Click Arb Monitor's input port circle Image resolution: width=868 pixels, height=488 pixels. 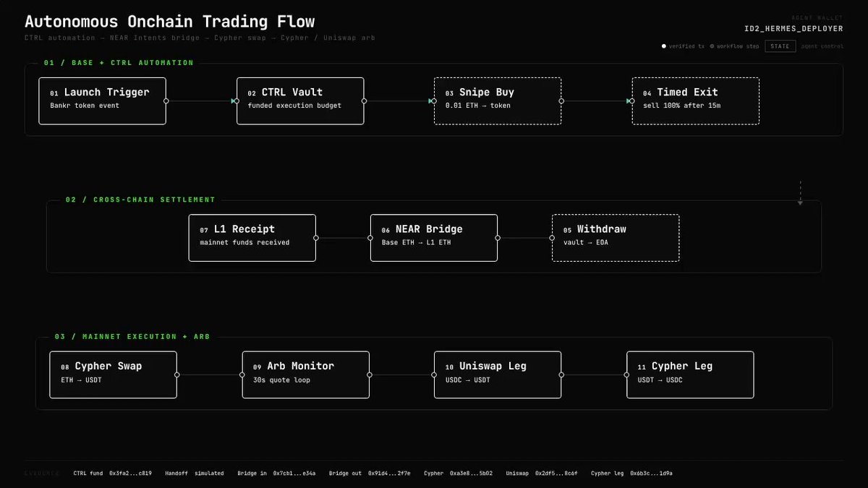(x=242, y=374)
